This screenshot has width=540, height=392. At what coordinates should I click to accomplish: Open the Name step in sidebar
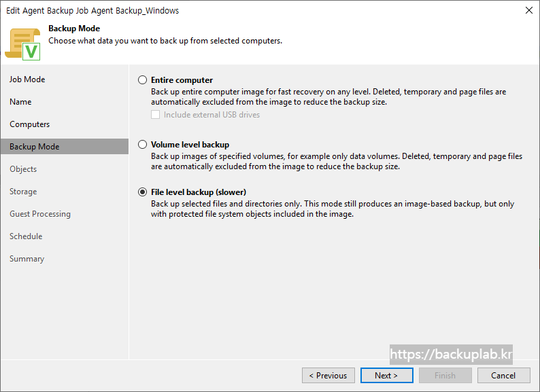[x=20, y=102]
